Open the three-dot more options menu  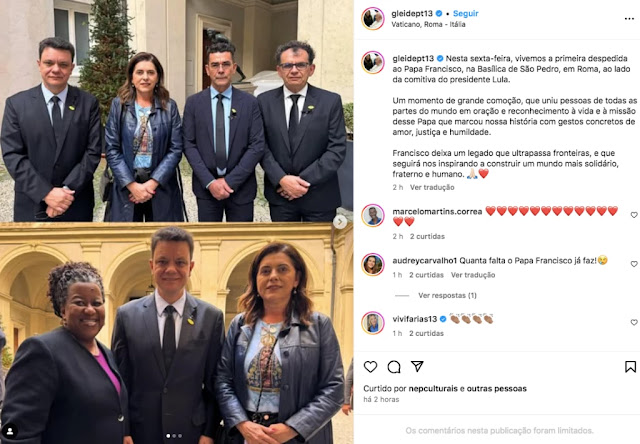[629, 19]
